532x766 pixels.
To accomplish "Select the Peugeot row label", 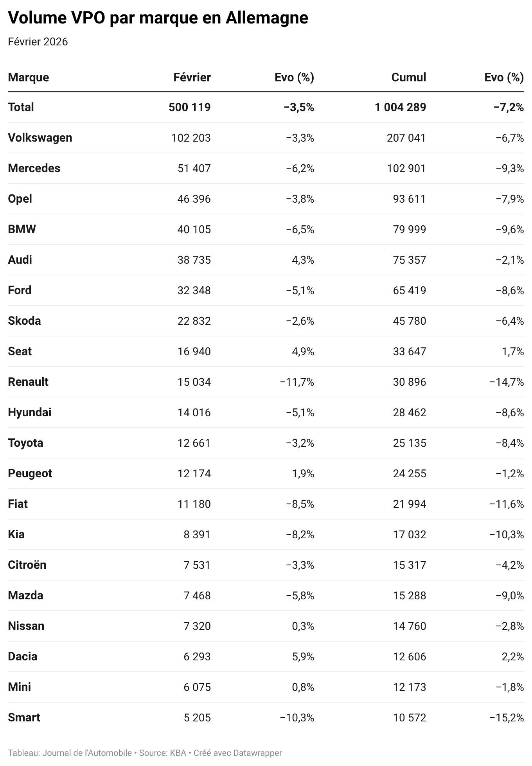I will (30, 473).
